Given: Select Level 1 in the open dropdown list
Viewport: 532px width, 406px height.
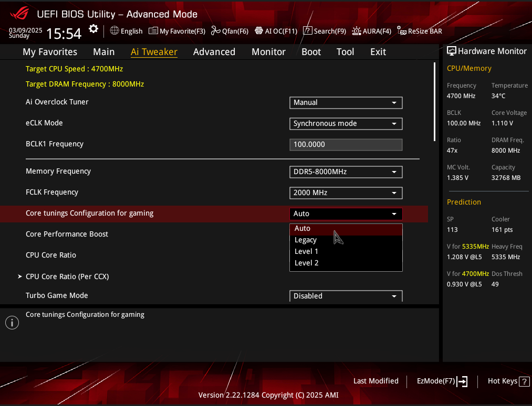Looking at the screenshot, I should point(307,251).
